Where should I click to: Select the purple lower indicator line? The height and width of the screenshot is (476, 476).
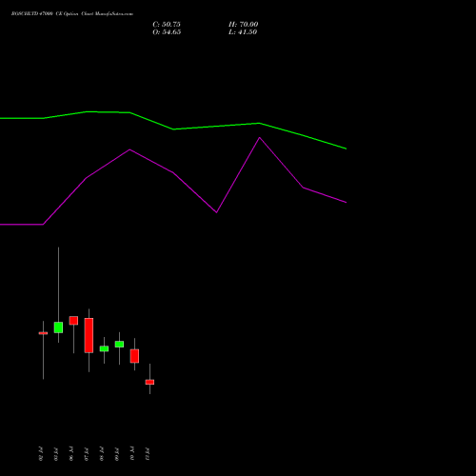173,173
